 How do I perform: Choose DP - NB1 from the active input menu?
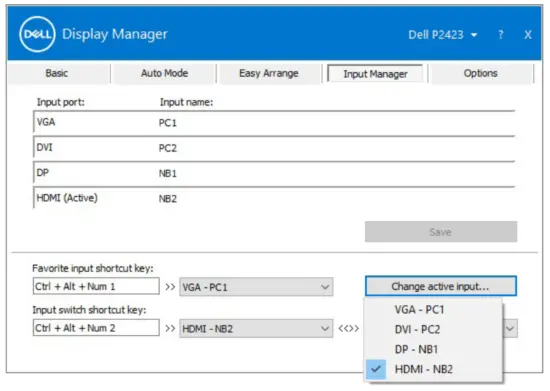pos(433,349)
